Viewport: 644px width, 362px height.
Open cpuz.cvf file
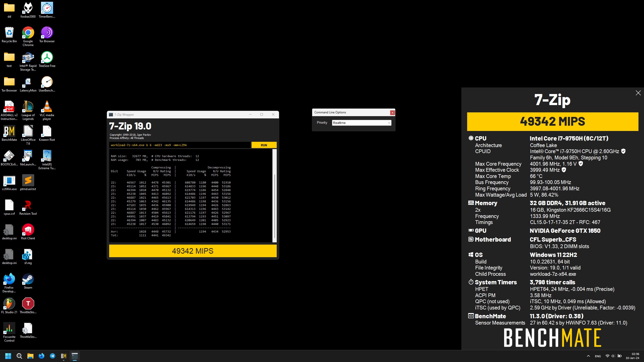[9, 207]
